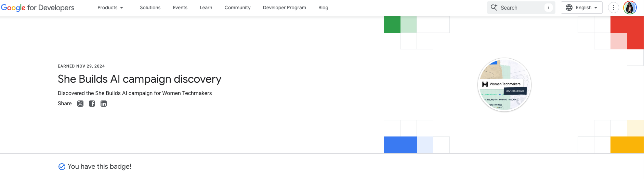Open the Solutions menu item
The height and width of the screenshot is (179, 644).
[150, 8]
